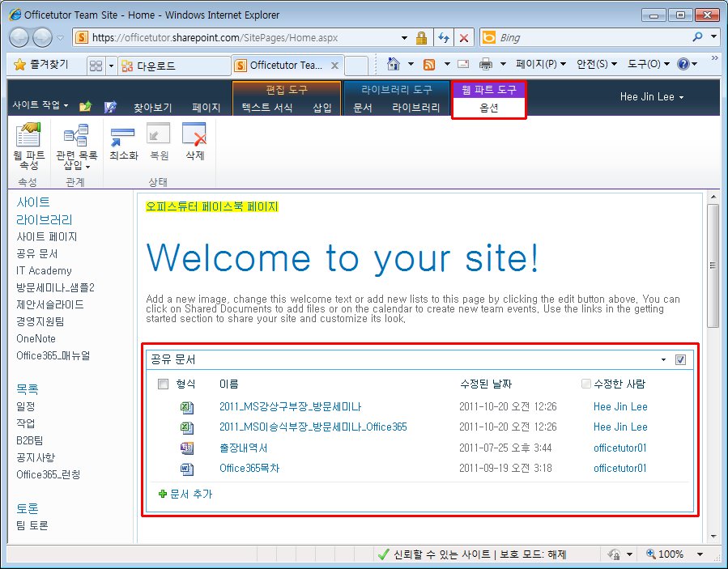Stop loading with the red X icon

(x=463, y=37)
